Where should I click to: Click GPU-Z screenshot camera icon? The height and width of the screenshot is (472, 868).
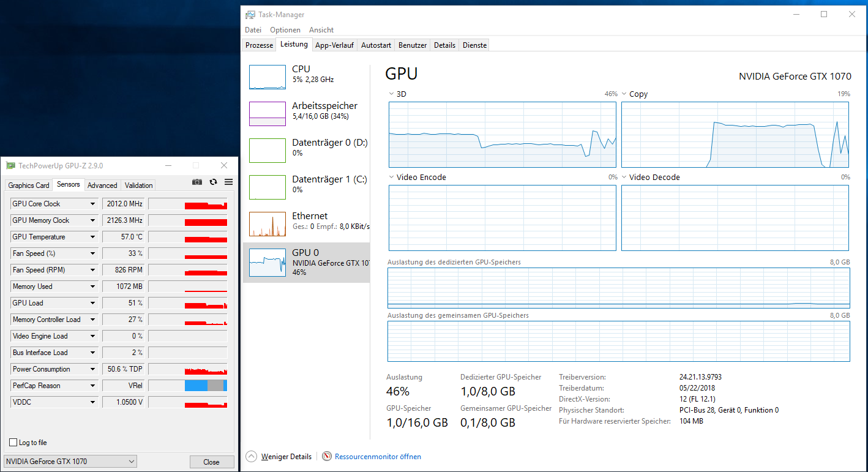[x=197, y=182]
